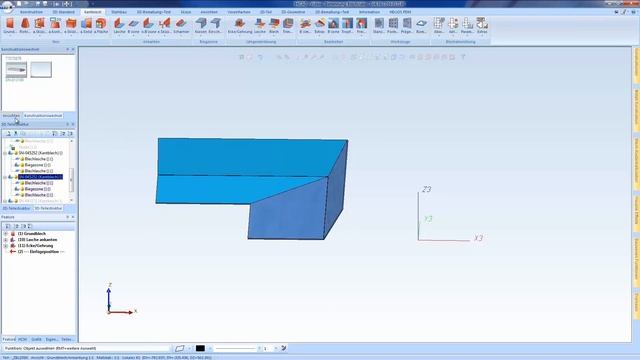
Task: Click the black color swatch in bottom toolbar
Action: coord(200,348)
